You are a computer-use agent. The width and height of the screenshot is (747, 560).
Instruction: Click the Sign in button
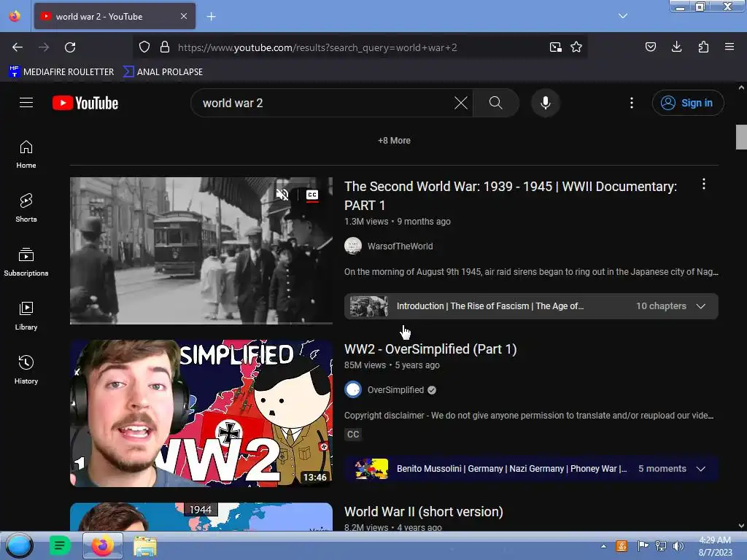(688, 103)
